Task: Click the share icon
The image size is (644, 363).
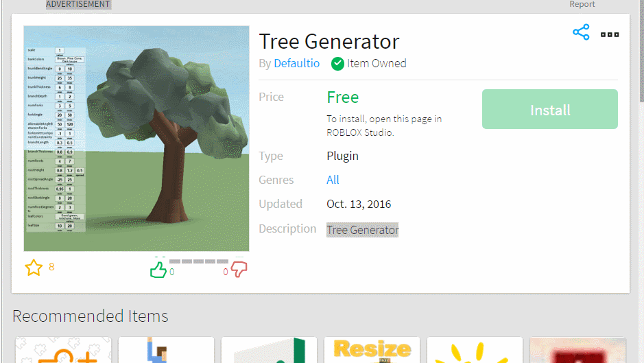Action: 581,32
